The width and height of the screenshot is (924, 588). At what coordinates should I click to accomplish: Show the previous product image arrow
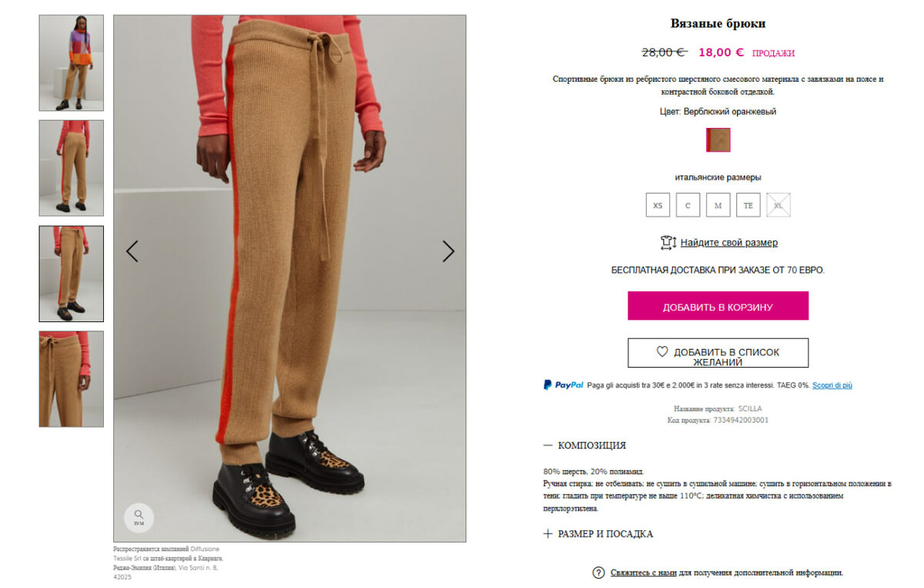pyautogui.click(x=132, y=251)
